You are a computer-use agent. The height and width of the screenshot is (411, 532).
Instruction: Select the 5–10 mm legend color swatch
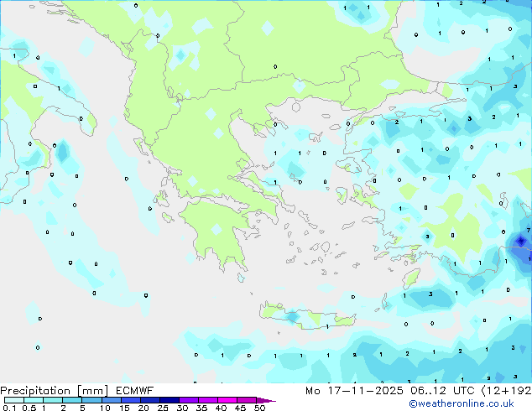pyautogui.click(x=91, y=400)
